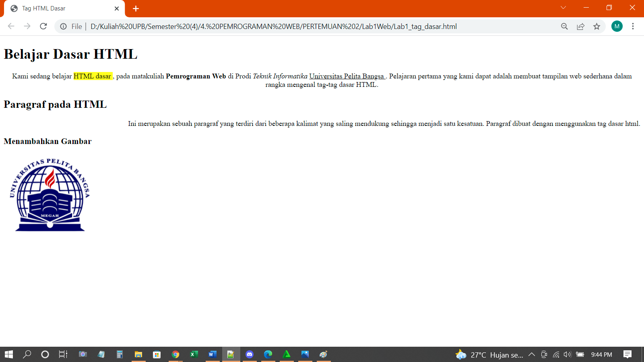This screenshot has width=644, height=362.
Task: Launch Excel from the taskbar
Action: point(194,354)
